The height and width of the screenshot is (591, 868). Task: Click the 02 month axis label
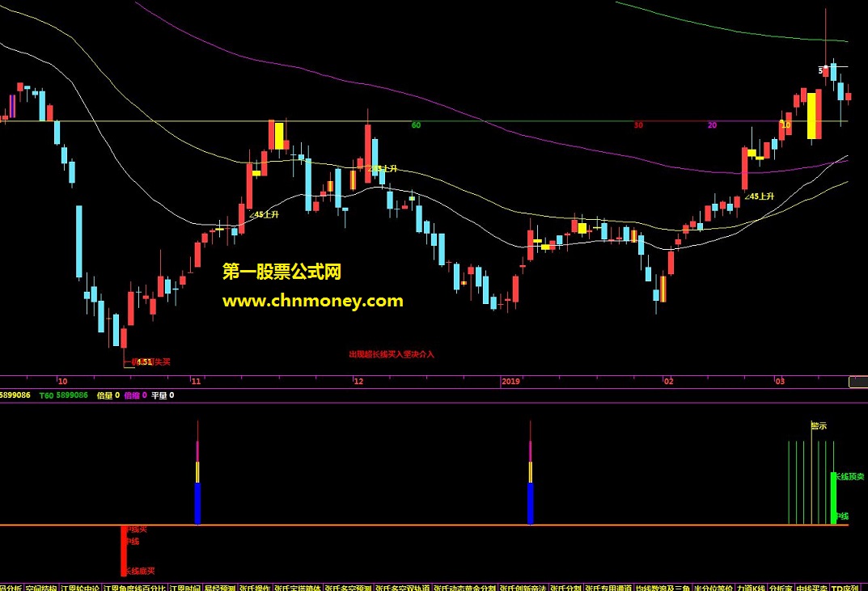point(669,382)
